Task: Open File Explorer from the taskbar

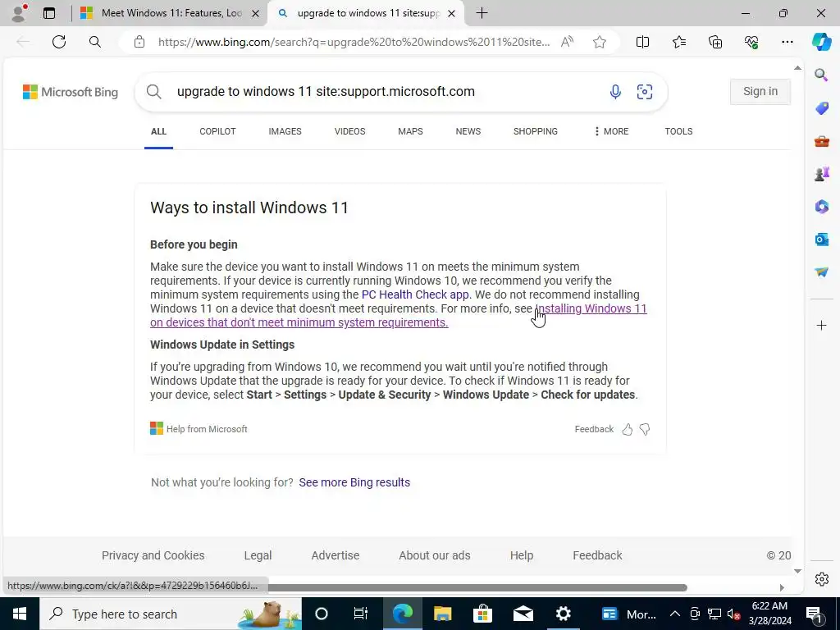Action: pos(442,614)
